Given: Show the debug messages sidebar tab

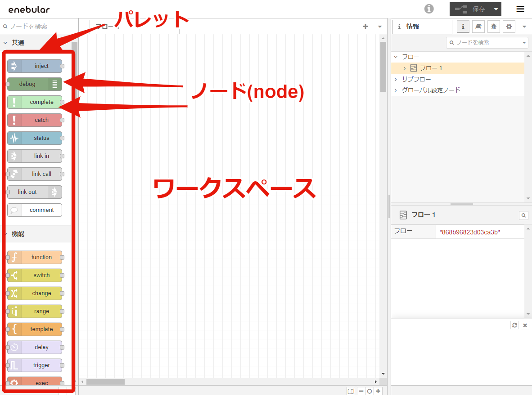Looking at the screenshot, I should 494,27.
